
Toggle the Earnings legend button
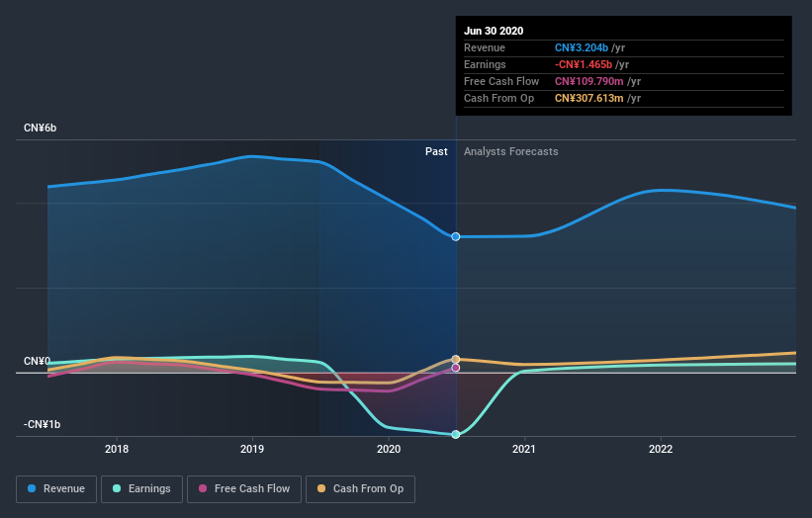(x=141, y=489)
